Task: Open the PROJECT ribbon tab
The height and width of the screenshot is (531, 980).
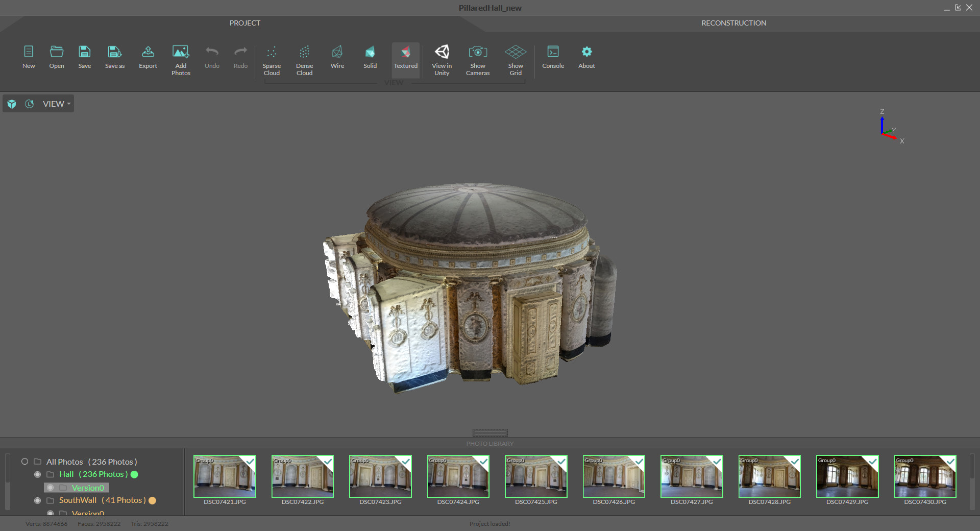Action: click(x=244, y=22)
